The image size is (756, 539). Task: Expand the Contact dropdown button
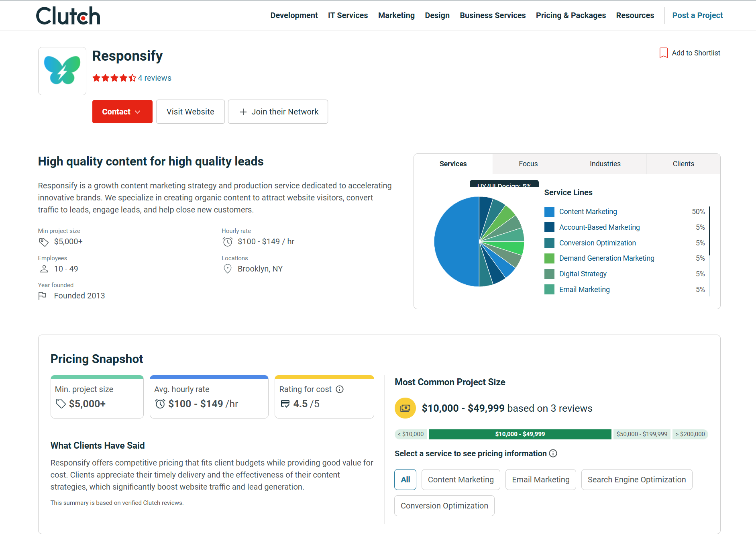(122, 112)
